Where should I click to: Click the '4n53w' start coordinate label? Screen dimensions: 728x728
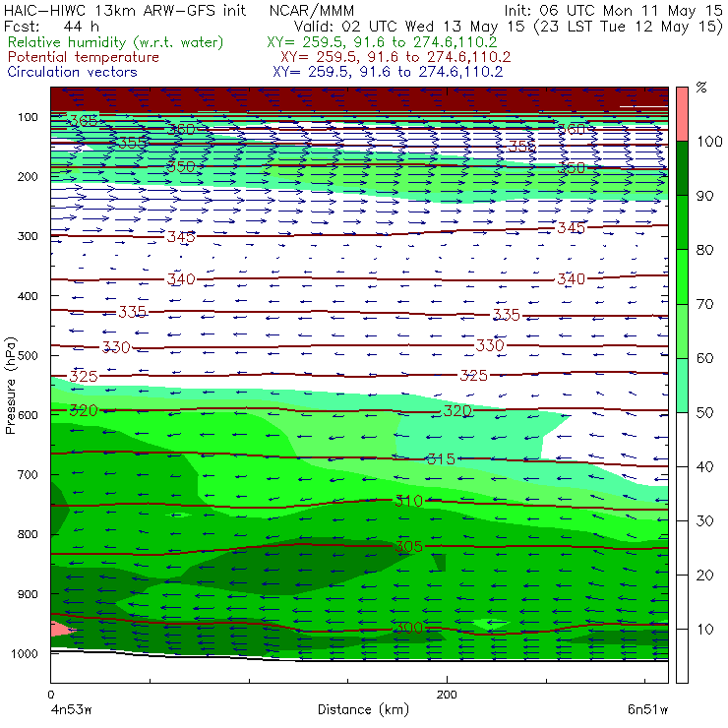point(70,710)
